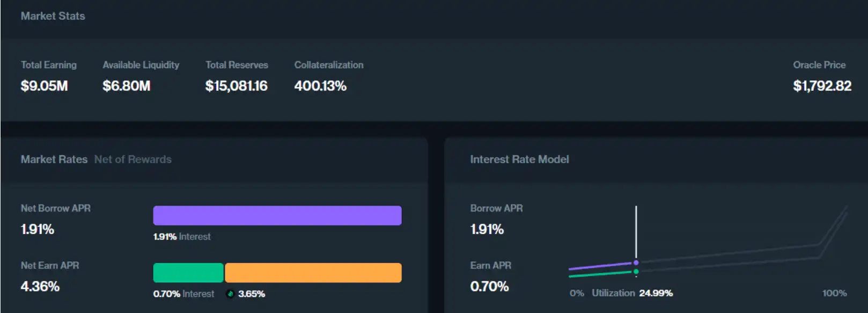Click the Utilization 24.99% label
This screenshot has width=868, height=313.
pos(632,293)
